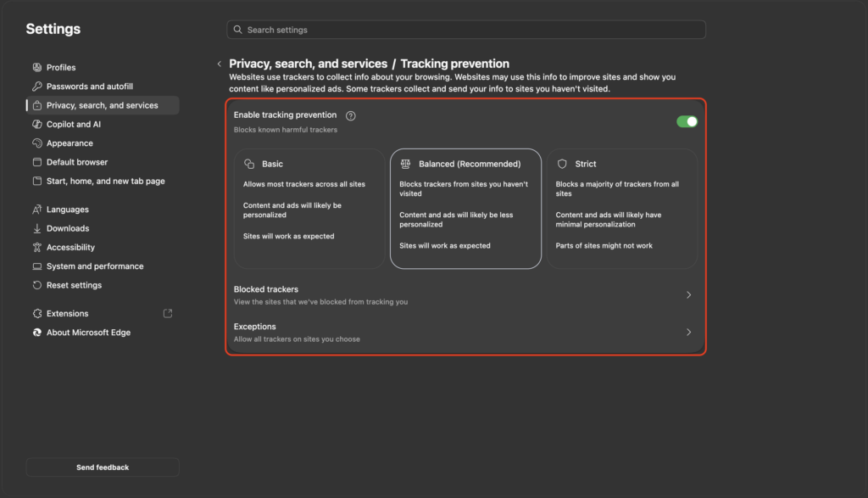
Task: Click the Profiles icon in sidebar
Action: (37, 68)
